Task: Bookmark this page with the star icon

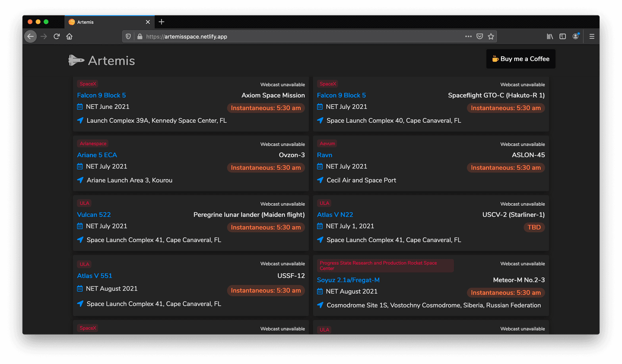Action: pyautogui.click(x=491, y=37)
